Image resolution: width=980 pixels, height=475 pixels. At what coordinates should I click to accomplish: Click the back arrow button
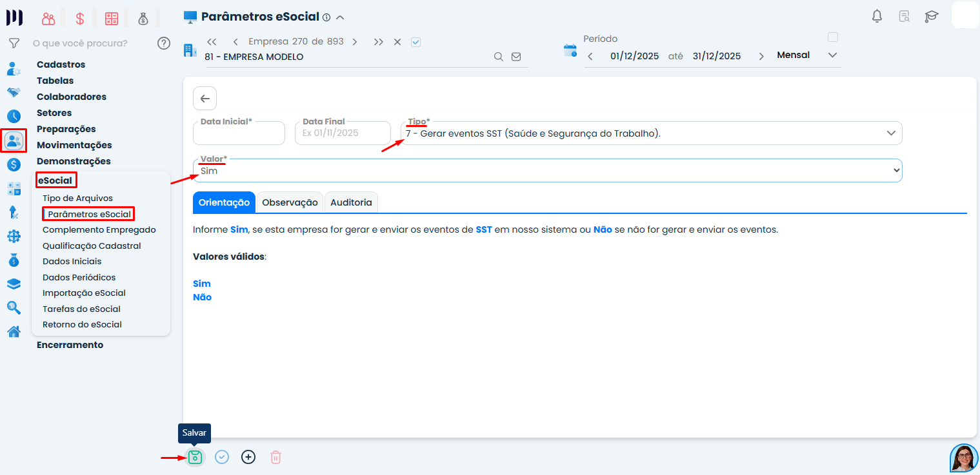(x=205, y=99)
